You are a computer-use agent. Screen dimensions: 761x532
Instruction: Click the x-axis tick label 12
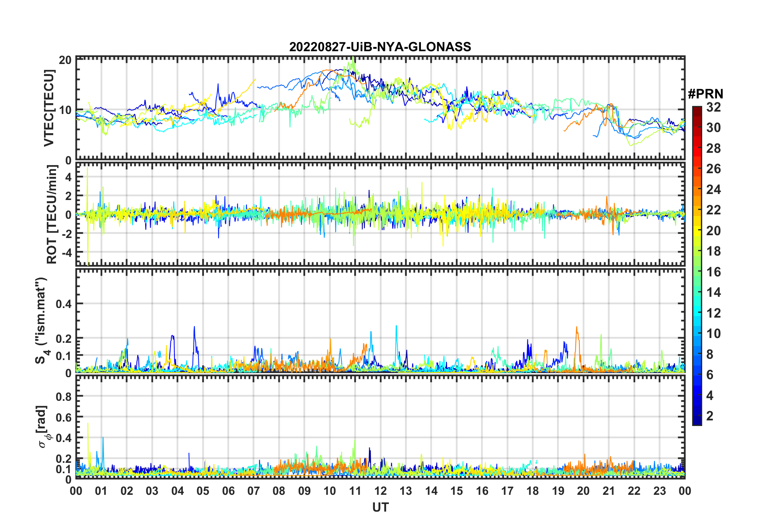[380, 491]
